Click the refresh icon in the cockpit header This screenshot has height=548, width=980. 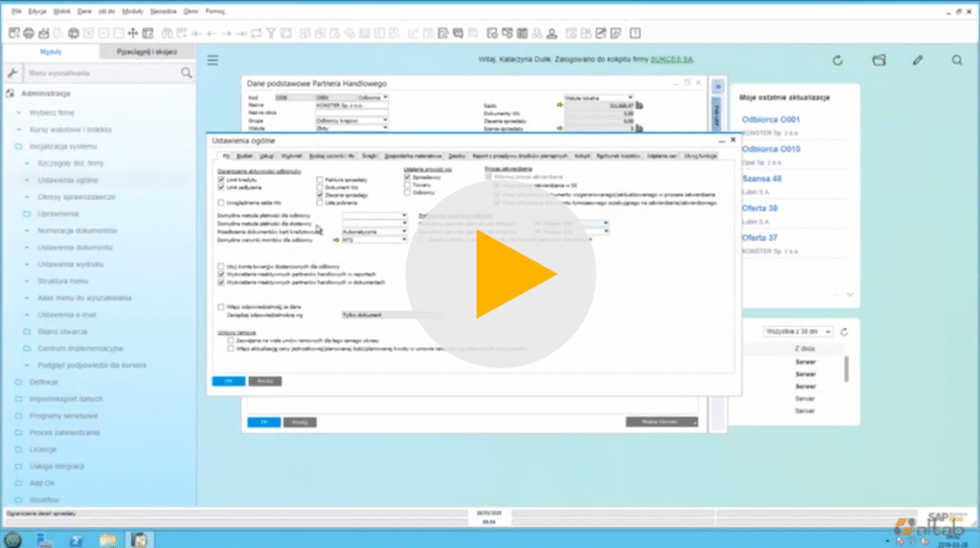click(837, 60)
